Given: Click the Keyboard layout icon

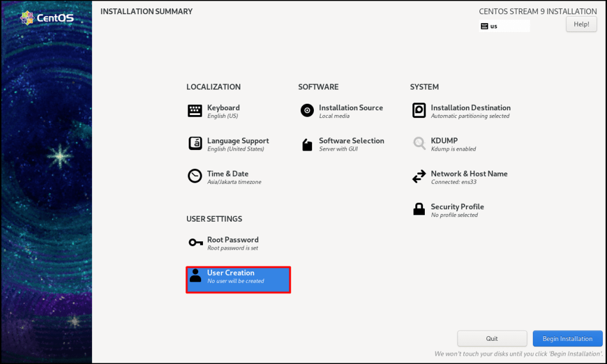Looking at the screenshot, I should click(195, 111).
